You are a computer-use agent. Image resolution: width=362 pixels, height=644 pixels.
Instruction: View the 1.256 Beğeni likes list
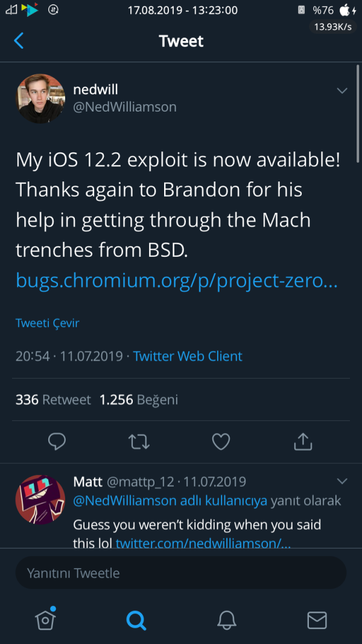tap(139, 400)
